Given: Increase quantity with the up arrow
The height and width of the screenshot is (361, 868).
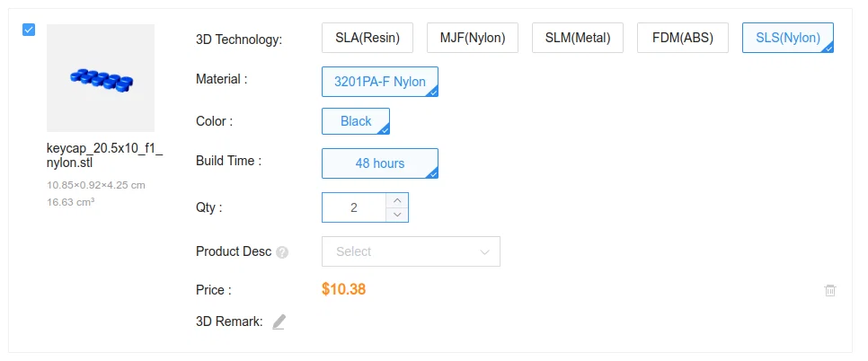Looking at the screenshot, I should point(397,200).
